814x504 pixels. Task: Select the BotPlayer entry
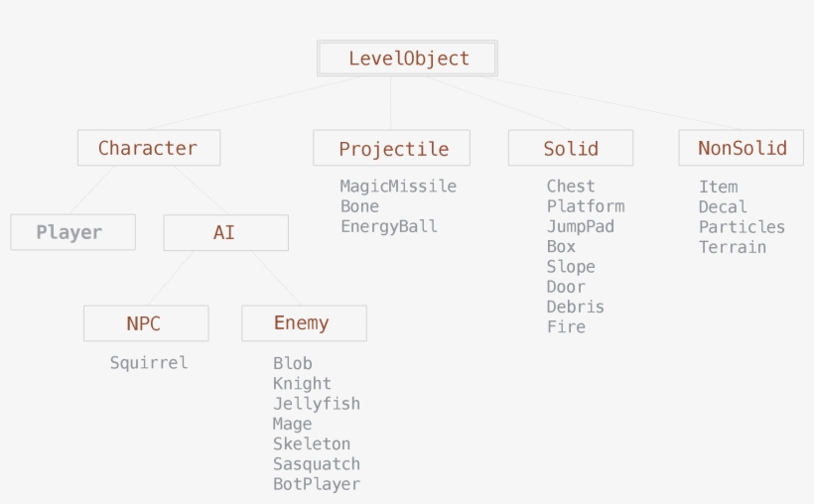pyautogui.click(x=316, y=484)
